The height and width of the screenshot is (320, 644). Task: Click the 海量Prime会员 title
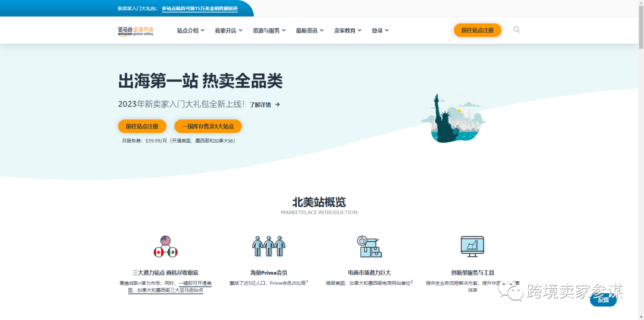[268, 272]
